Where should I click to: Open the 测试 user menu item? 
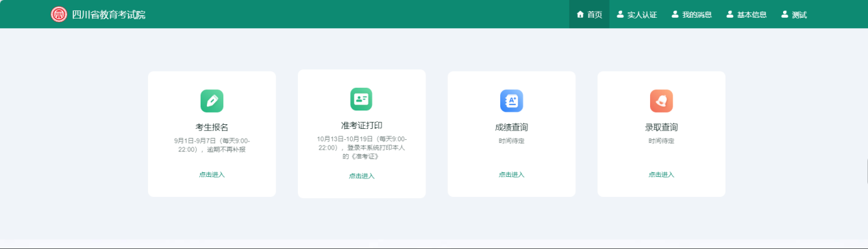click(794, 14)
